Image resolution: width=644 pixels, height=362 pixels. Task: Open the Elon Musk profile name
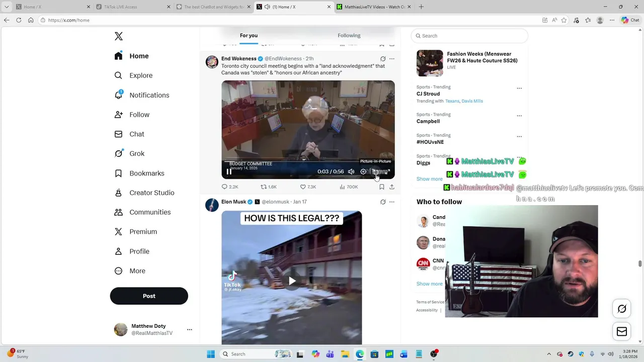pyautogui.click(x=233, y=202)
